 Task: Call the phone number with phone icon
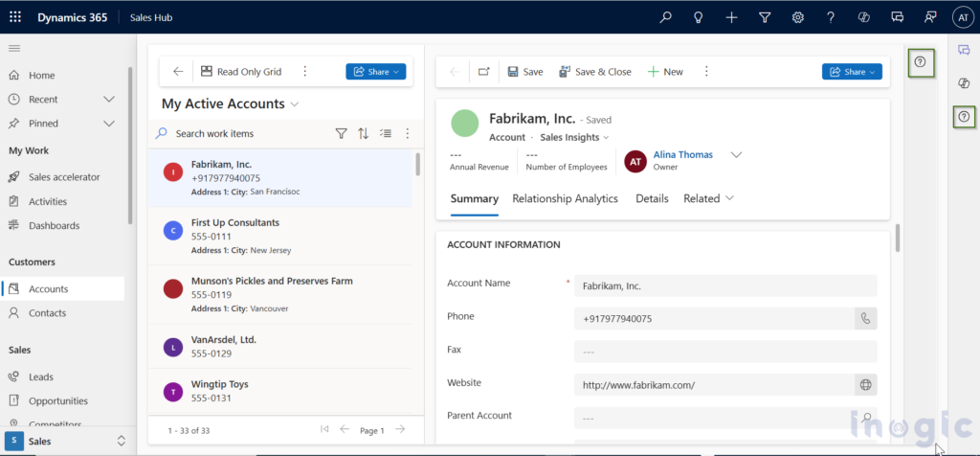[865, 318]
